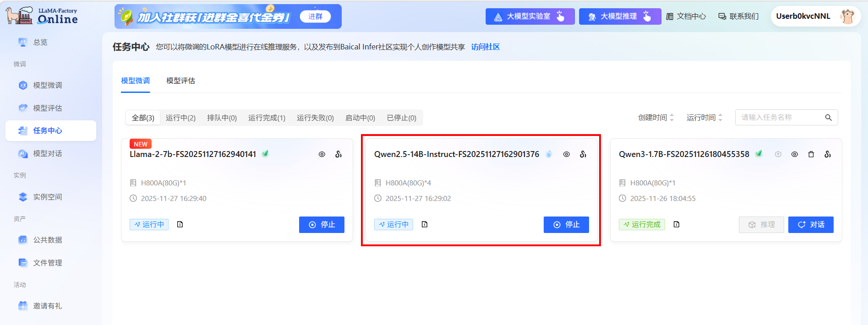Click the 运行中 status tag on Llama-2-7b card
Screen dimensions: 868x325
(149, 224)
